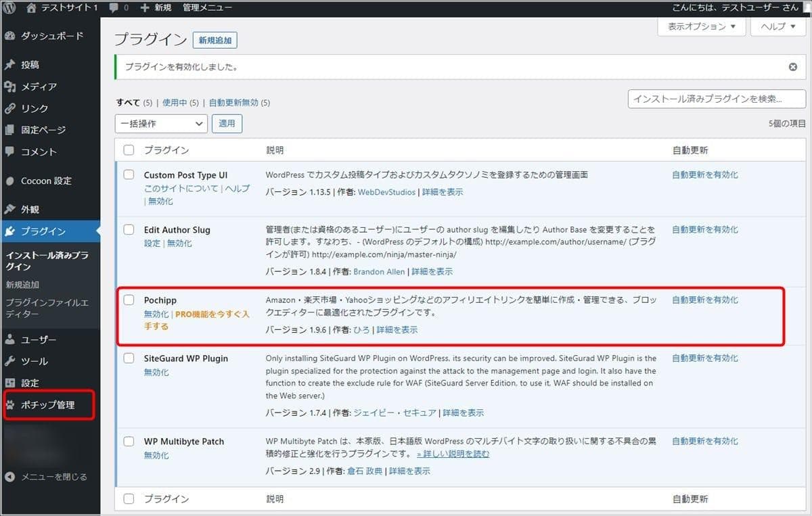Click the 固定ページ page icon
The width and height of the screenshot is (812, 516).
pyautogui.click(x=10, y=130)
